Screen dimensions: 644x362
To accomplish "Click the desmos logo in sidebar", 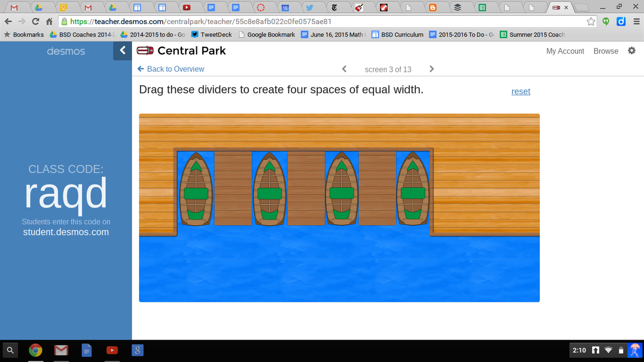I will tap(65, 51).
